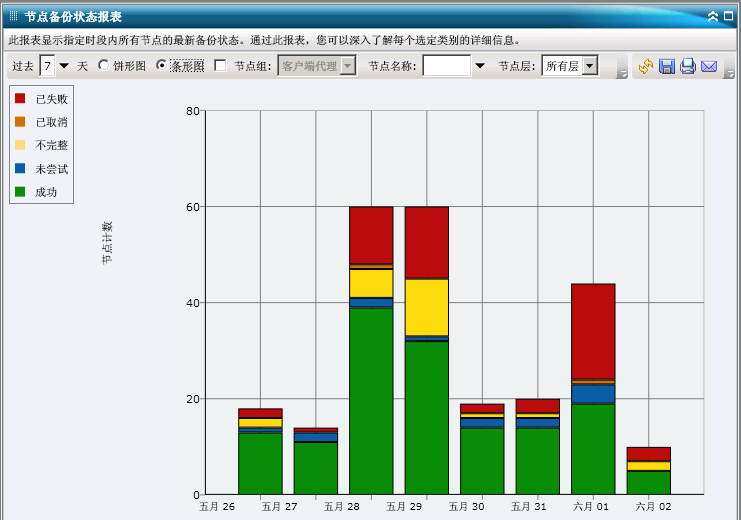Click the green success segment of 五月 31 bar

click(538, 461)
